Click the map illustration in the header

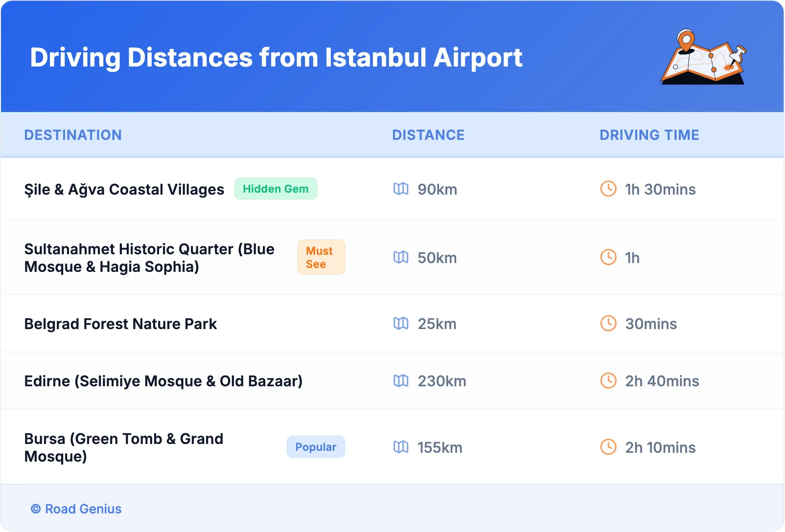tap(703, 57)
